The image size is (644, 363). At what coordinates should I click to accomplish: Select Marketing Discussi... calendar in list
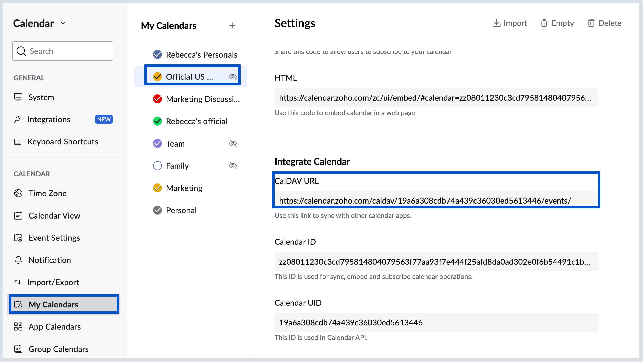203,99
